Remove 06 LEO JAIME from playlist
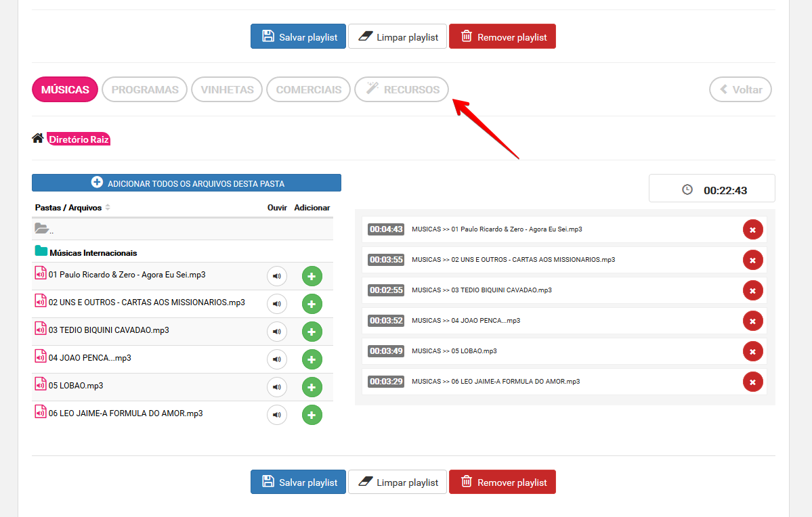Viewport: 812px width, 517px height. point(753,382)
